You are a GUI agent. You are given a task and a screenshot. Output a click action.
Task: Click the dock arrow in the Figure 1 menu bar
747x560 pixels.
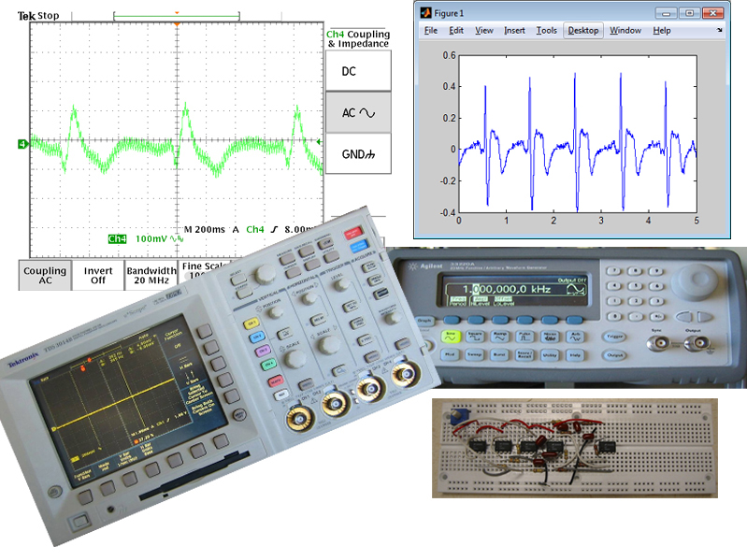pyautogui.click(x=720, y=30)
